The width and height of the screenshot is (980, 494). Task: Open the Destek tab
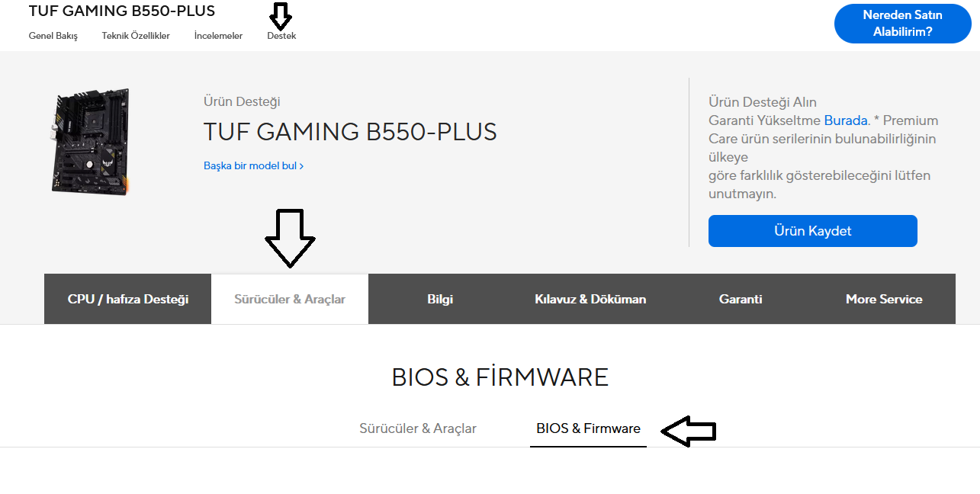281,36
